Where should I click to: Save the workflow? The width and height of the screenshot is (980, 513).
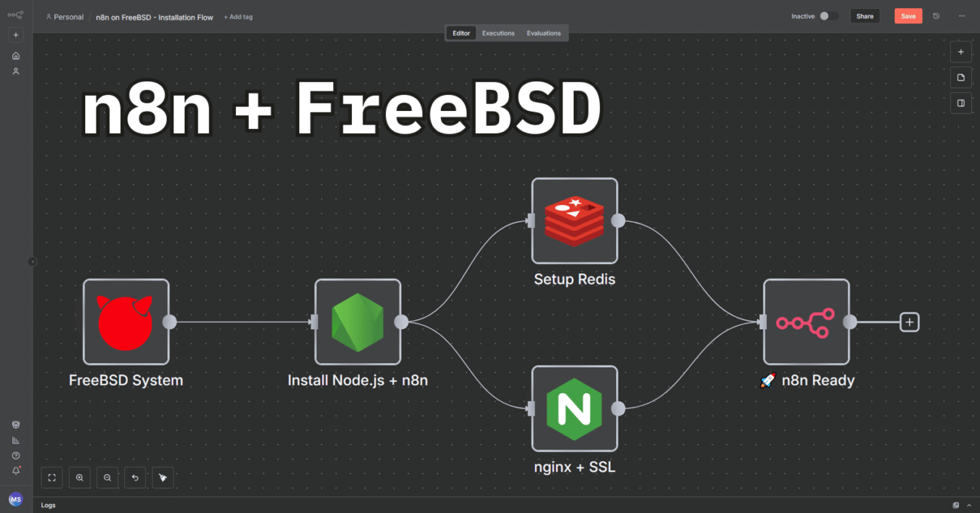click(x=908, y=15)
